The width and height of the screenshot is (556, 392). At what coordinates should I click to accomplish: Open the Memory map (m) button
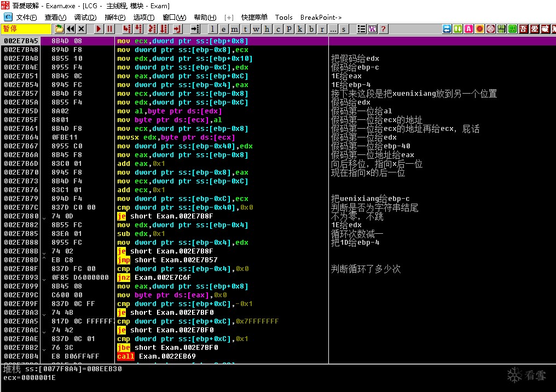234,29
